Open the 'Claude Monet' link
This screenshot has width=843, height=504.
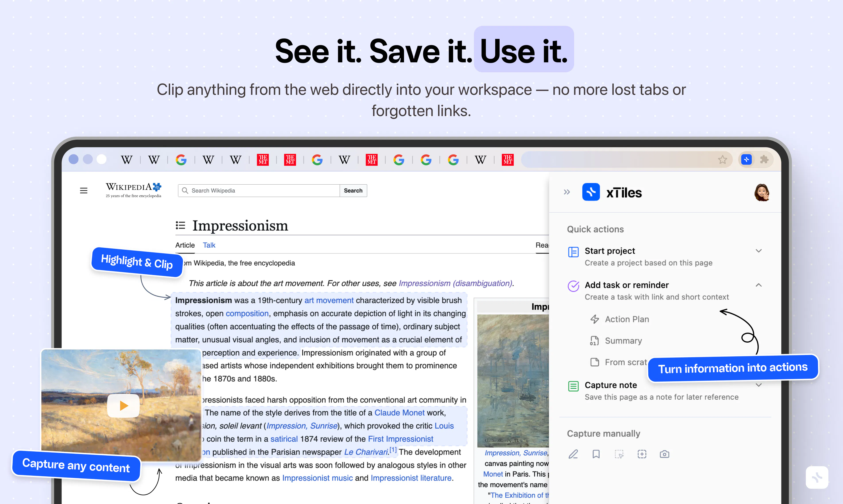tap(399, 413)
